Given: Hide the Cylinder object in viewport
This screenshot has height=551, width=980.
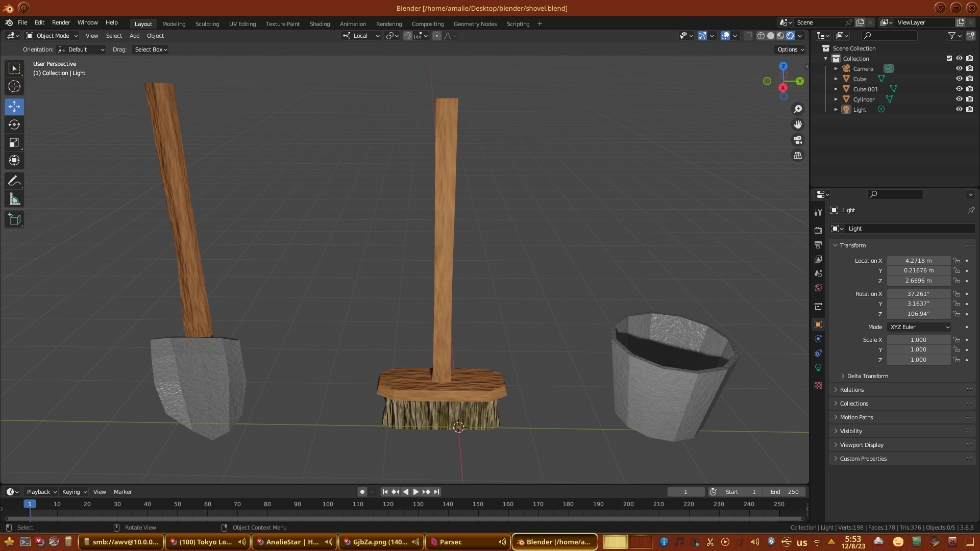Looking at the screenshot, I should (x=959, y=99).
